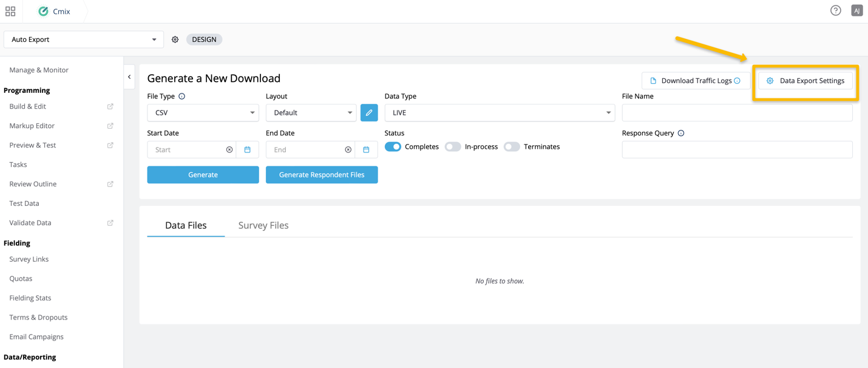Click the Data/Reporting section heading

[30, 357]
